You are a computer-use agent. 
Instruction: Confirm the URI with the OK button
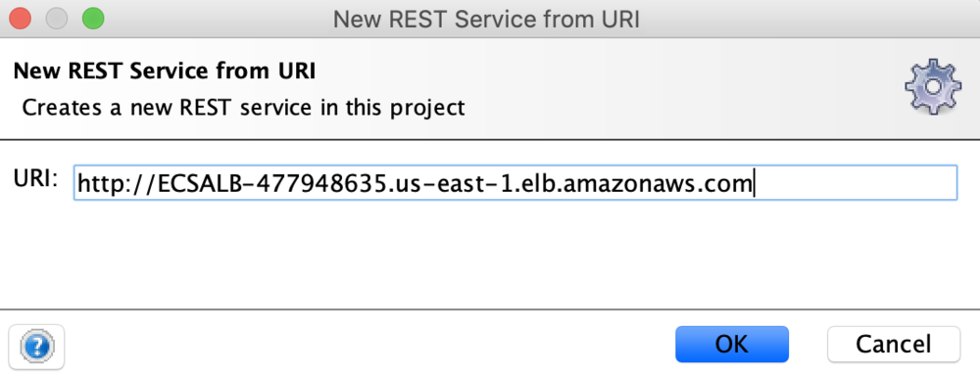(732, 345)
